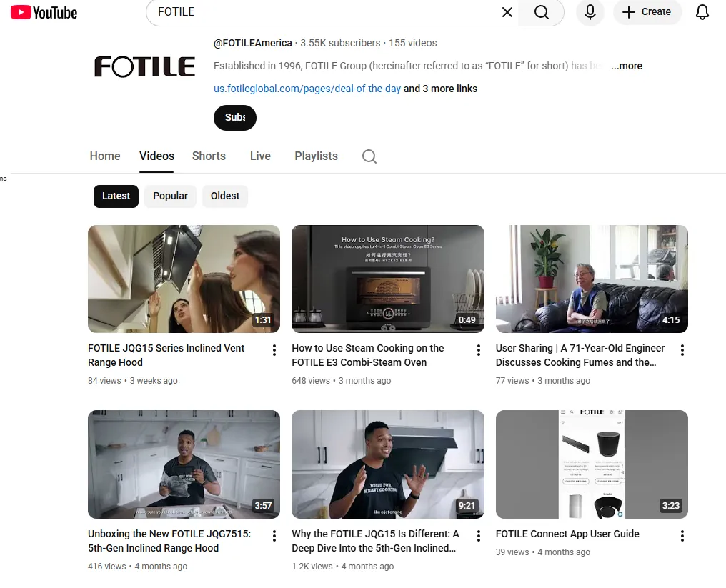726x588 pixels.
Task: Click the 9:21 duration badge
Action: pyautogui.click(x=467, y=506)
